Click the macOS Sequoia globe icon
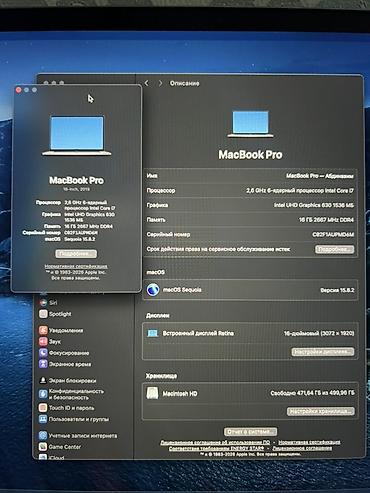The height and width of the screenshot is (493, 370). [153, 290]
